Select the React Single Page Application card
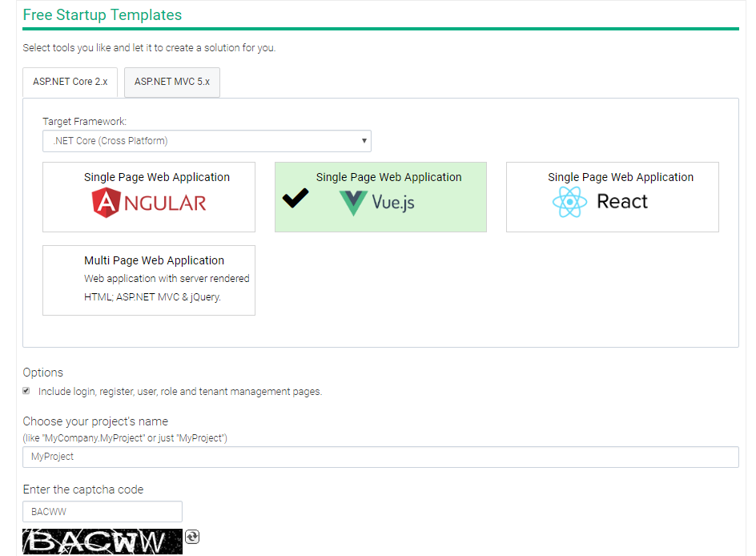The height and width of the screenshot is (556, 756). pyautogui.click(x=613, y=197)
